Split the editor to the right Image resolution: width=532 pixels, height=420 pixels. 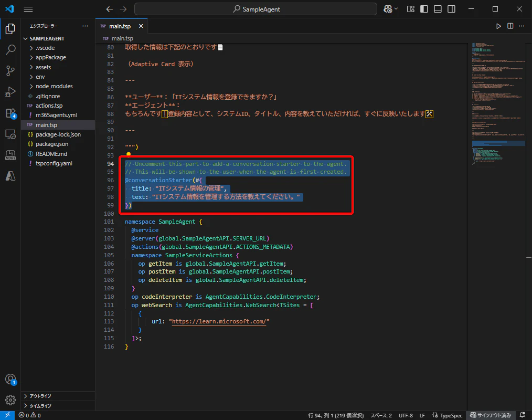[x=510, y=26]
